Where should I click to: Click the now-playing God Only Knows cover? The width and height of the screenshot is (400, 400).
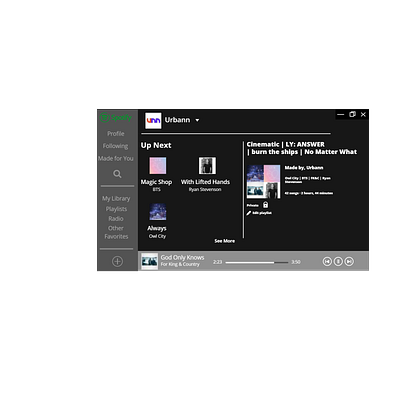(x=149, y=261)
